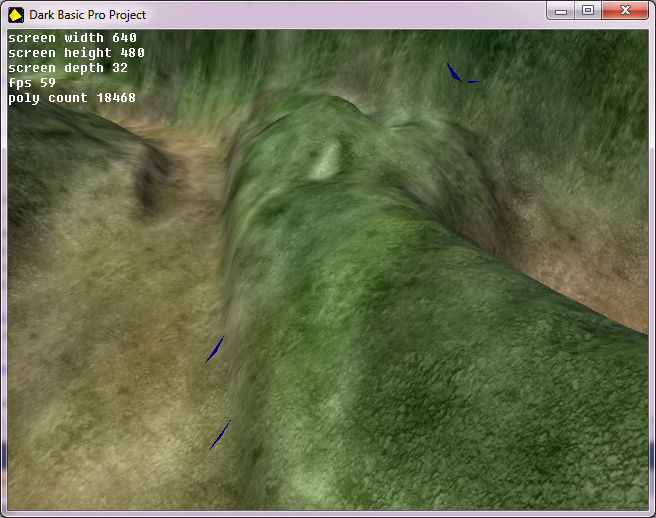The width and height of the screenshot is (656, 518).
Task: Pick the sandy dirt path left of the ridge
Action: (110, 330)
